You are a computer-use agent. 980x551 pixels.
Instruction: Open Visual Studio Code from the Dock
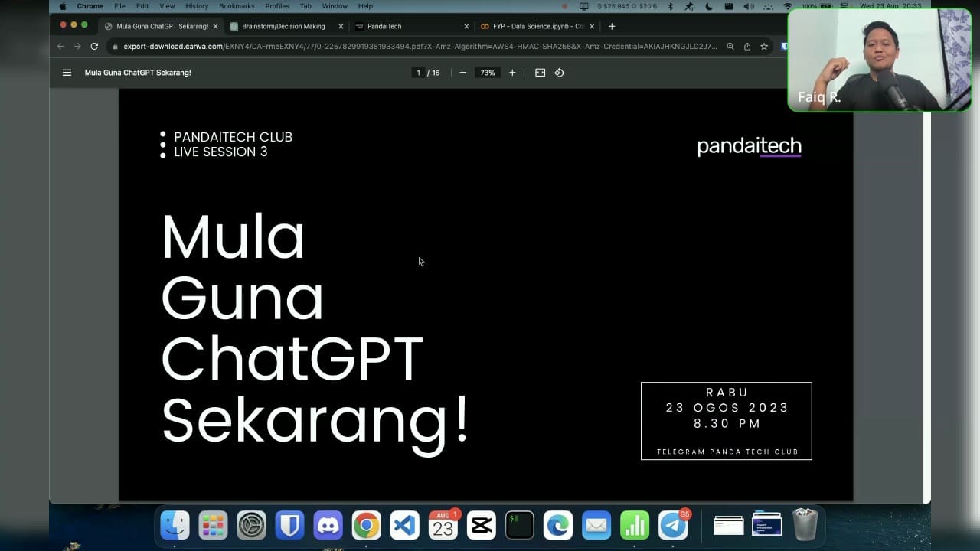(404, 525)
